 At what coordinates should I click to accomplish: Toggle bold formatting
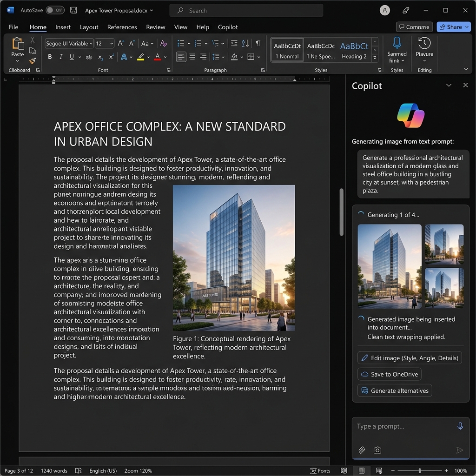tap(50, 57)
